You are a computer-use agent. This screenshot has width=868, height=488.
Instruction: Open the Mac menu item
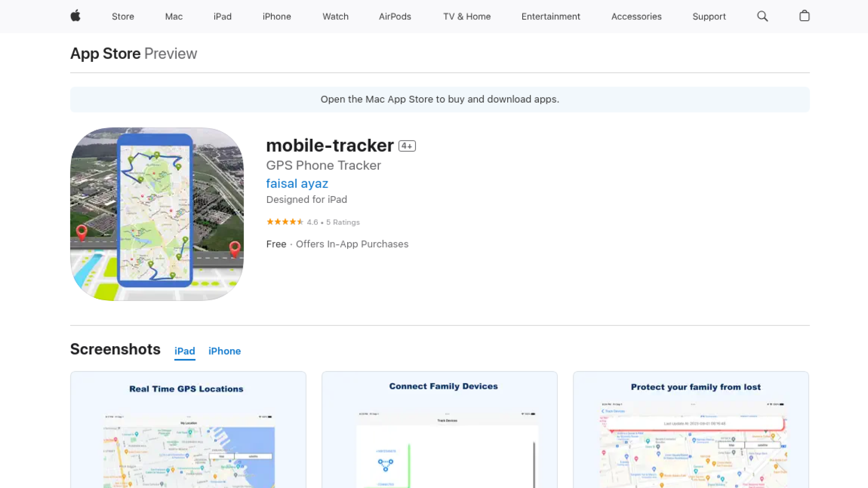[x=174, y=16]
